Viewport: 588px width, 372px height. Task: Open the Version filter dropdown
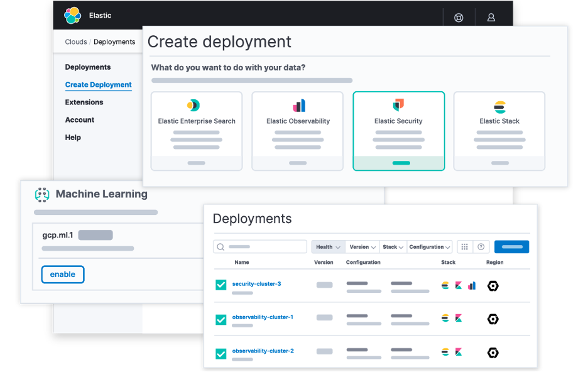[362, 247]
